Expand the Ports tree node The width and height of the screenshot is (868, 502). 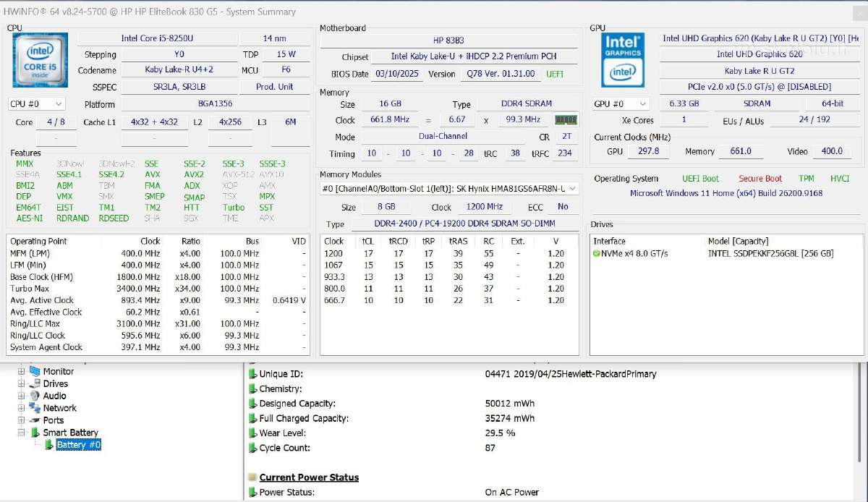click(x=21, y=420)
